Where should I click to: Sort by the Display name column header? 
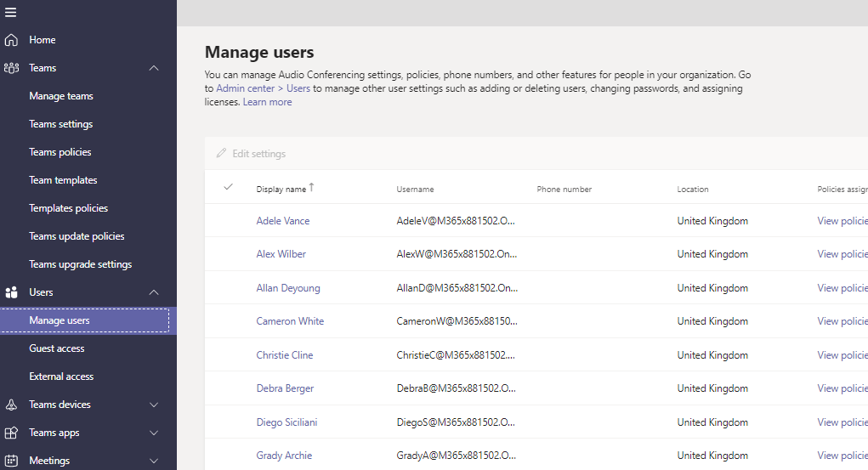[281, 189]
